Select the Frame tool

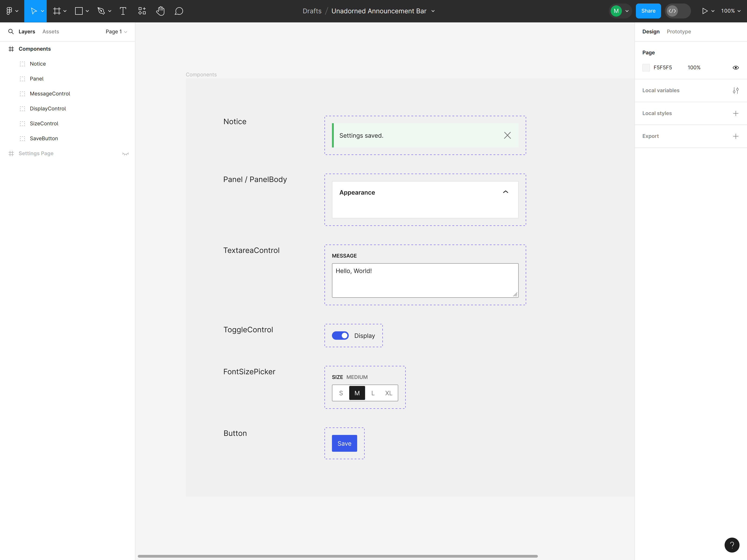[57, 11]
